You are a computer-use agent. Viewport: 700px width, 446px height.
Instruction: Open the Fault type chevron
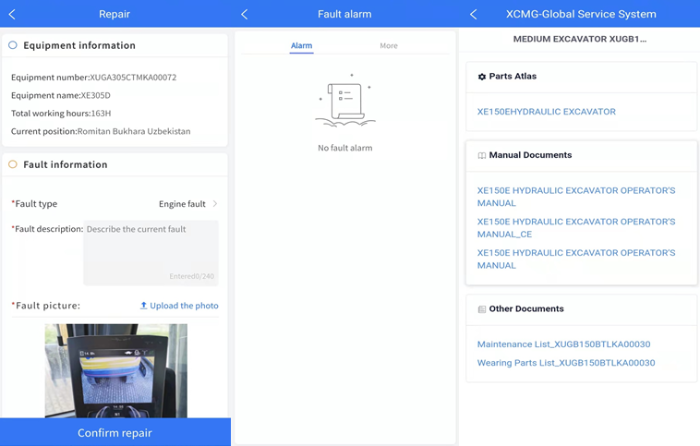coord(215,204)
